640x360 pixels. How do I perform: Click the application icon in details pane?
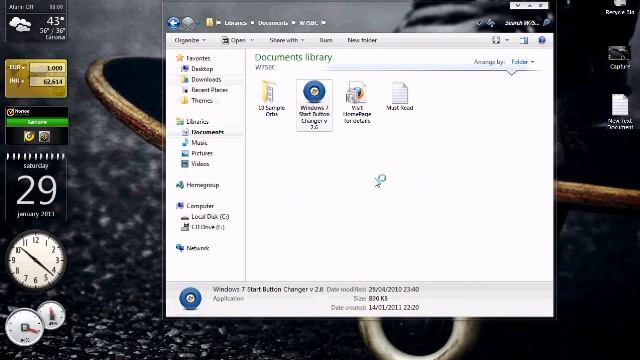click(x=190, y=298)
